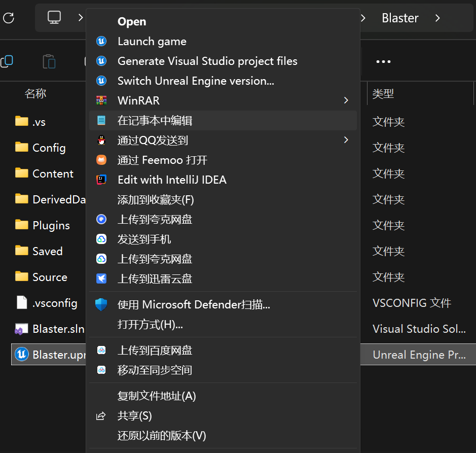476x453 pixels.
Task: Click the This PC monitor icon in the address bar
Action: click(54, 17)
